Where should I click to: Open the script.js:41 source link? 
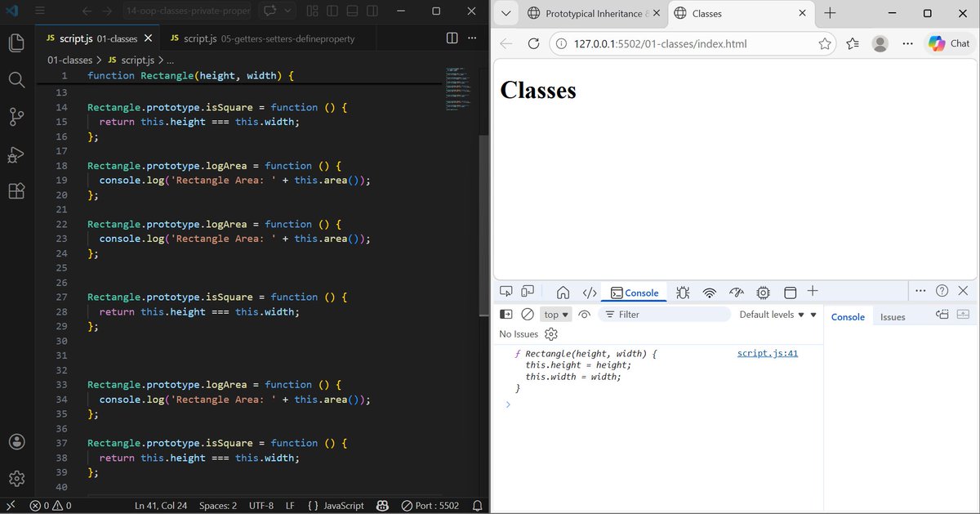(x=767, y=354)
